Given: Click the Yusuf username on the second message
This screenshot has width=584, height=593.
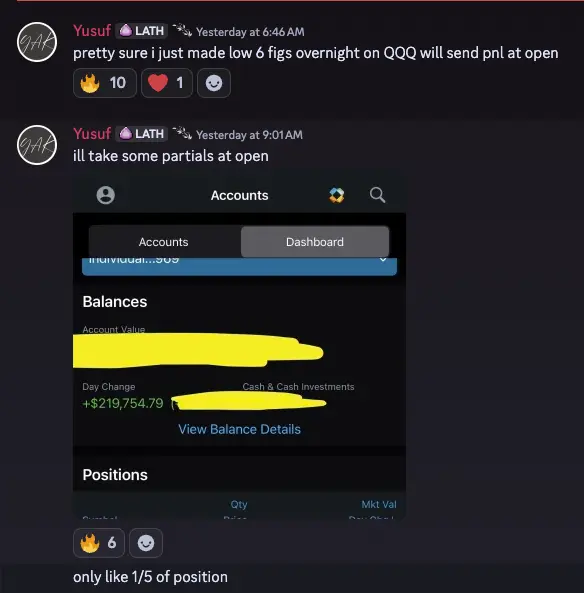Looking at the screenshot, I should [x=92, y=134].
